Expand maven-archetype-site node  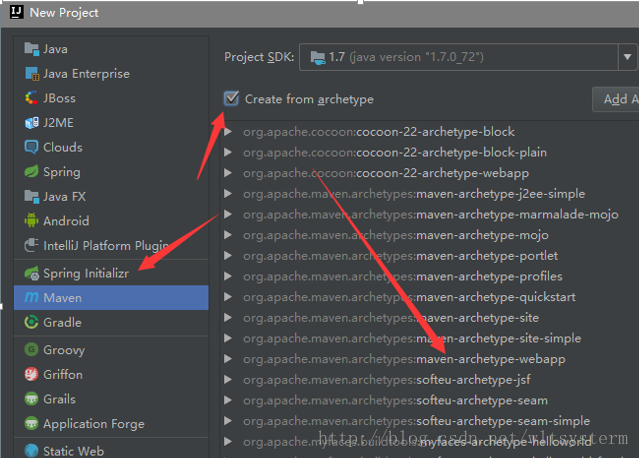(x=228, y=317)
